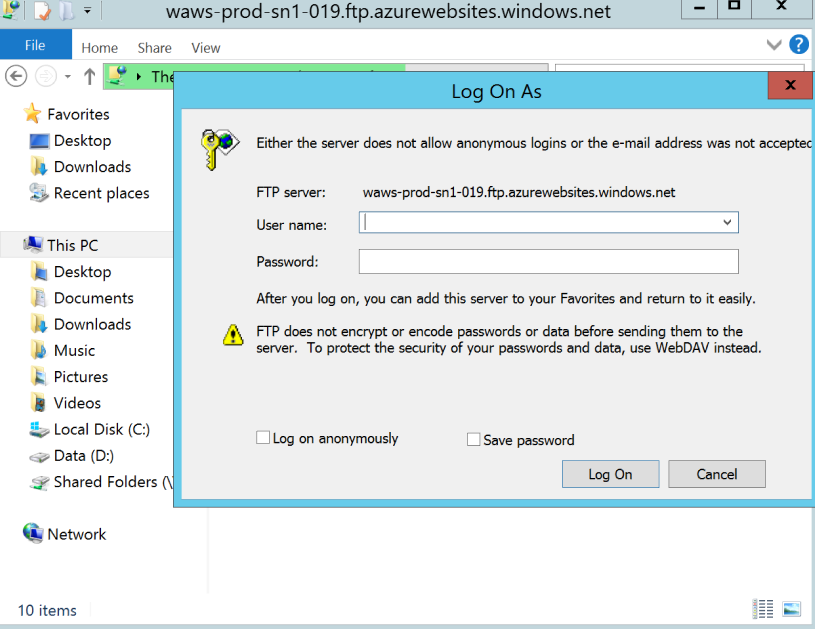
Task: Expand the User name dropdown arrow
Action: (x=727, y=222)
